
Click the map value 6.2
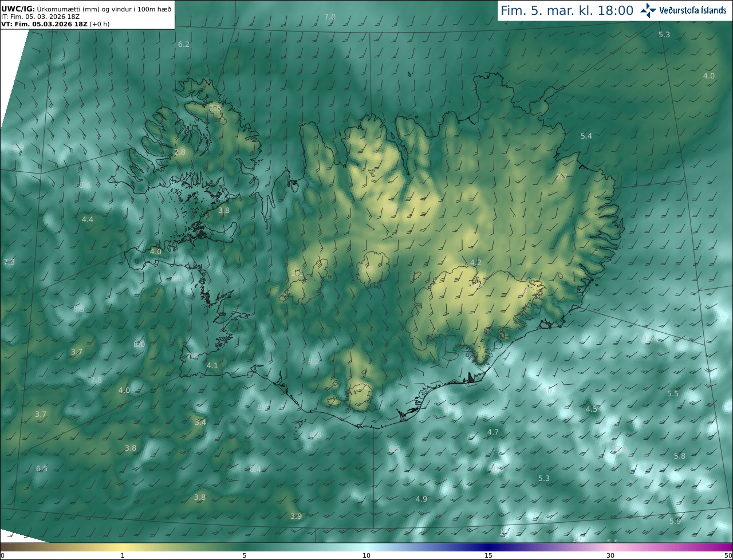click(x=184, y=44)
